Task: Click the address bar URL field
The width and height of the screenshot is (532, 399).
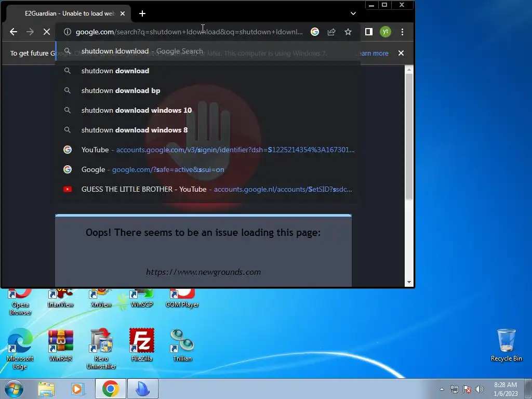Action: click(189, 32)
